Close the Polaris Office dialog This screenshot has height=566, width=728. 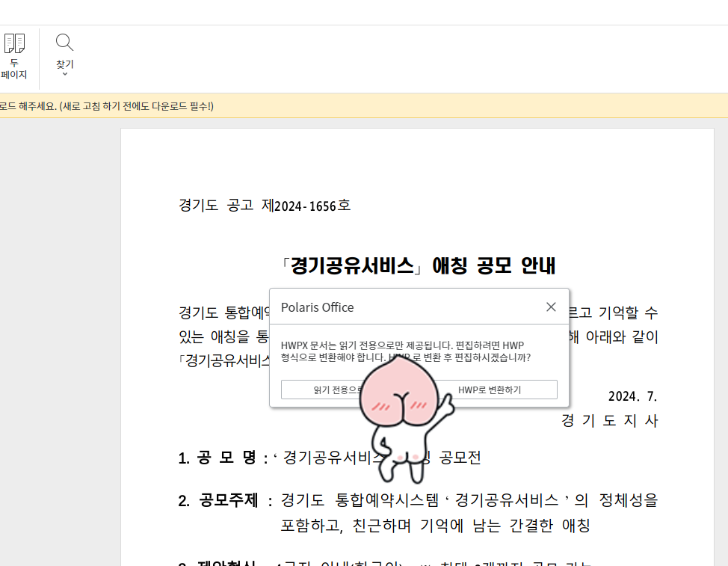click(551, 307)
